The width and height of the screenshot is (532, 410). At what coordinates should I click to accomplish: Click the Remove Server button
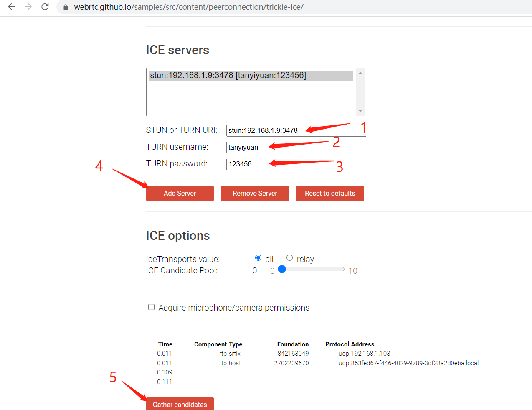pos(255,193)
